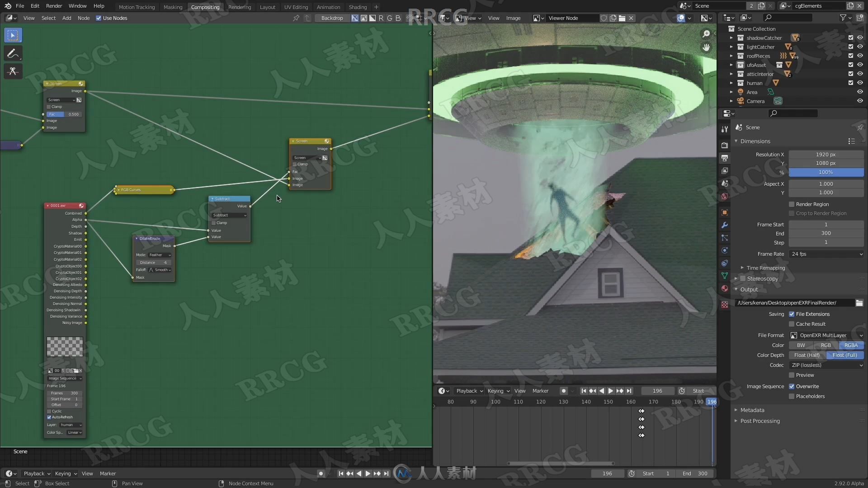Toggle visibility of shadowCatcher object
This screenshot has width=868, height=488.
860,38
